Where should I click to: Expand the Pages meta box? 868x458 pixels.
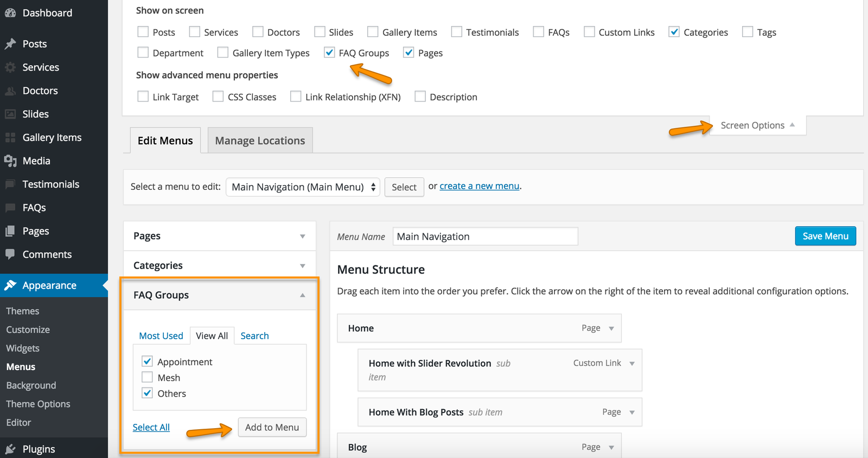302,236
